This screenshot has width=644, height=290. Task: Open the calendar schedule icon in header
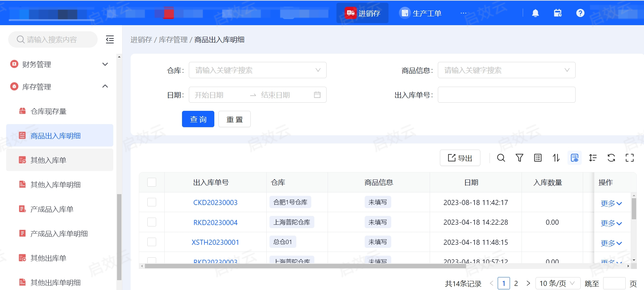(558, 13)
